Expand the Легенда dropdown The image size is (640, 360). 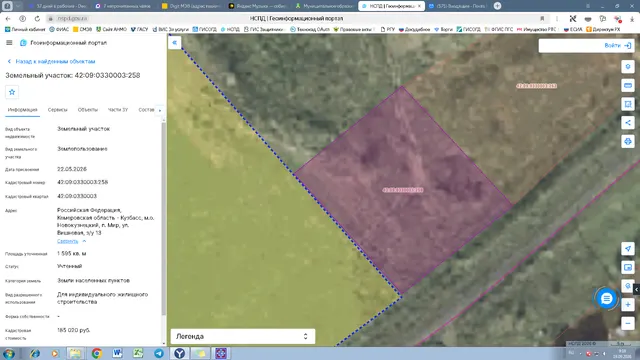pos(243,336)
